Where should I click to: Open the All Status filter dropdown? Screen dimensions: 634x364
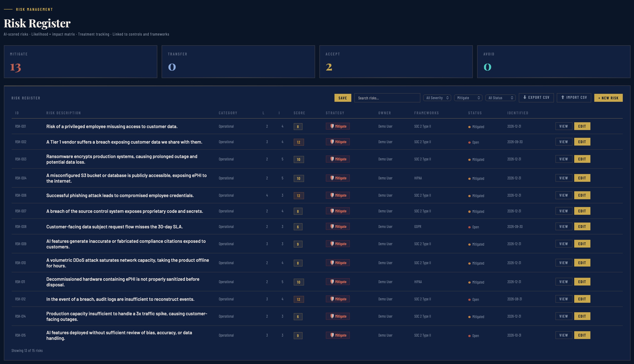click(500, 98)
